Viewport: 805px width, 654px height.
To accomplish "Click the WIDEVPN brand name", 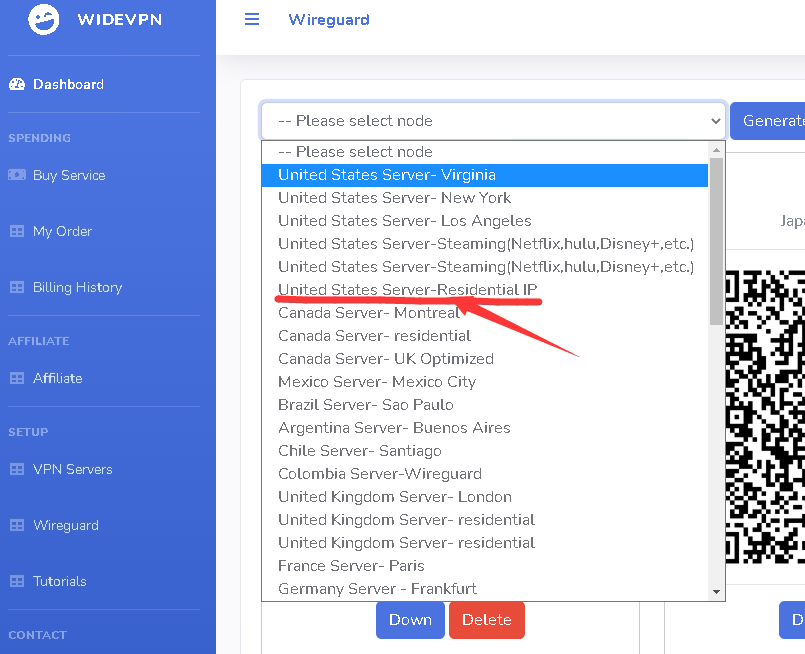I will point(120,20).
